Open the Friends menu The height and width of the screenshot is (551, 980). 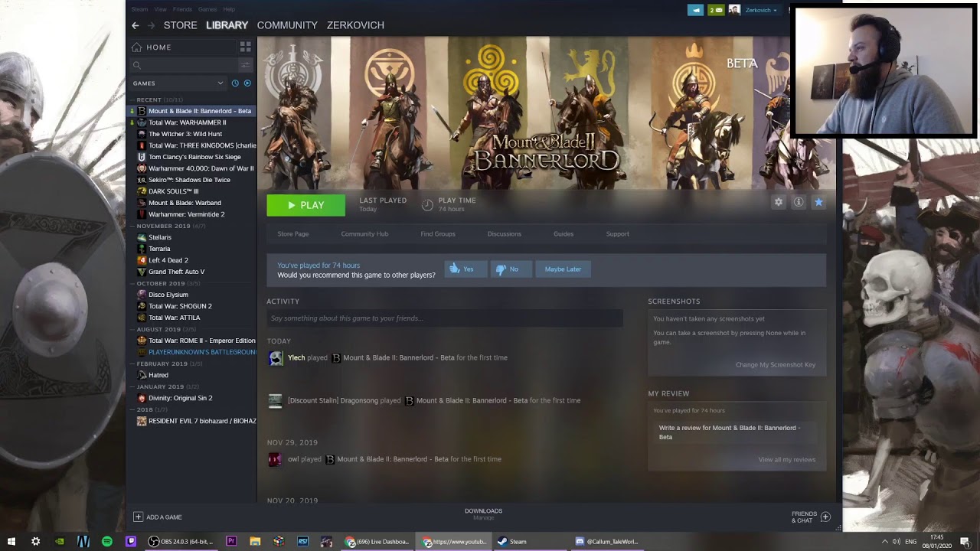point(182,9)
